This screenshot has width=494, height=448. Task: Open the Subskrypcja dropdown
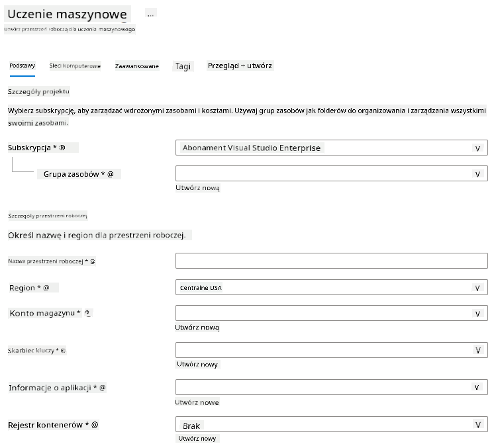pyautogui.click(x=332, y=148)
